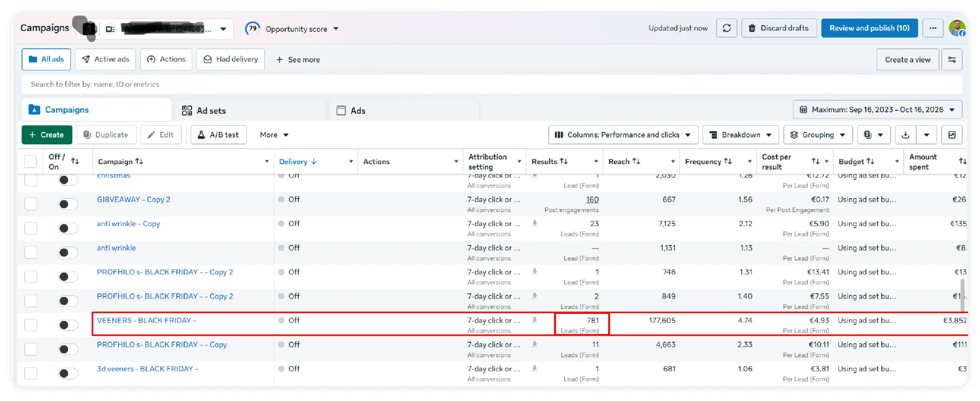
Task: Open Columns: Performance and clicks dropdown
Action: [x=622, y=135]
